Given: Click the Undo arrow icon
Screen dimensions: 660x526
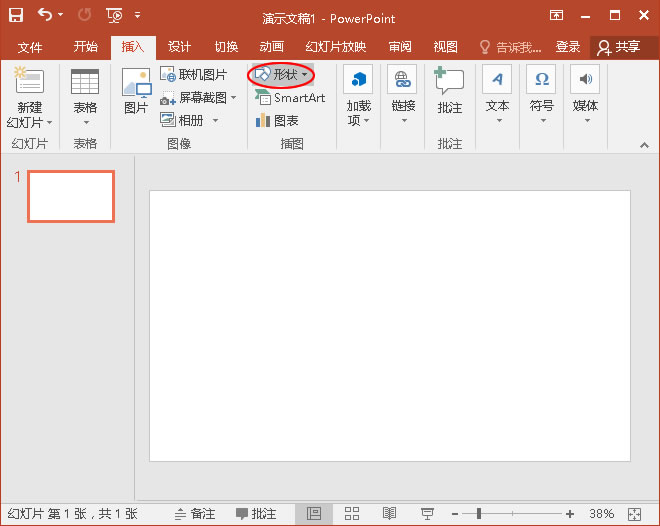Looking at the screenshot, I should pyautogui.click(x=45, y=15).
